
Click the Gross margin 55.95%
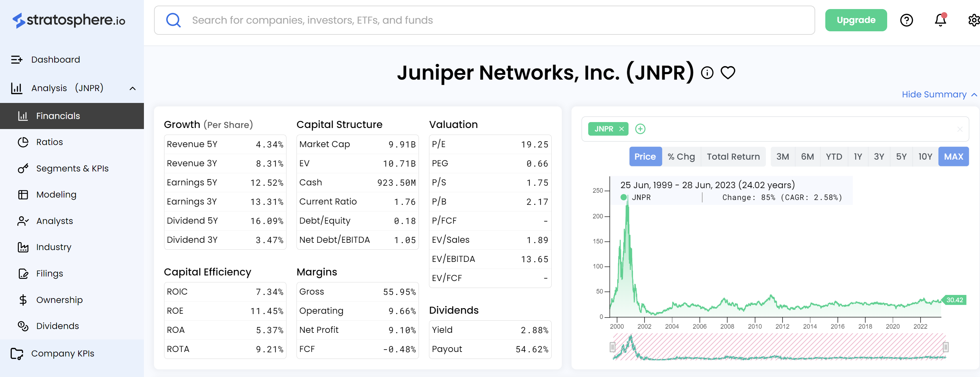(x=399, y=292)
